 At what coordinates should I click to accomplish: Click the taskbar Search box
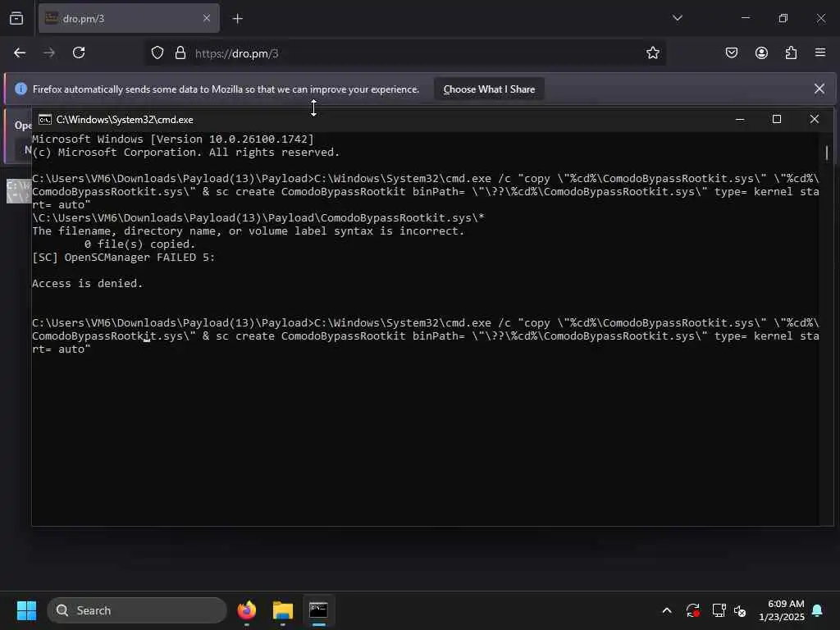click(x=137, y=610)
